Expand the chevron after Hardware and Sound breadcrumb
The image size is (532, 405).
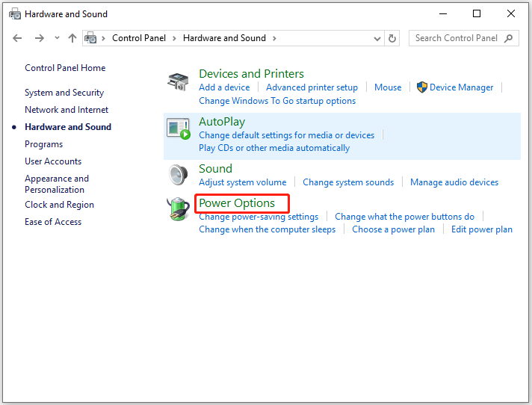pos(274,38)
